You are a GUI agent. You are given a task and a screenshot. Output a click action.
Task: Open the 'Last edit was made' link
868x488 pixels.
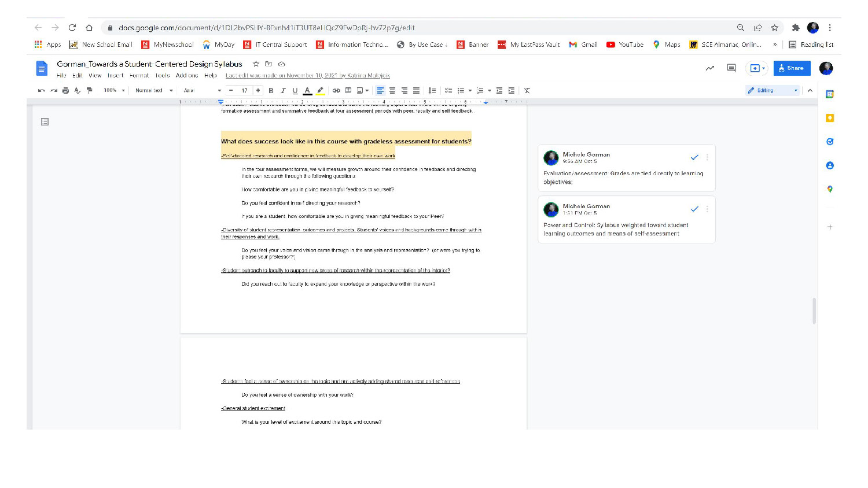click(x=307, y=76)
